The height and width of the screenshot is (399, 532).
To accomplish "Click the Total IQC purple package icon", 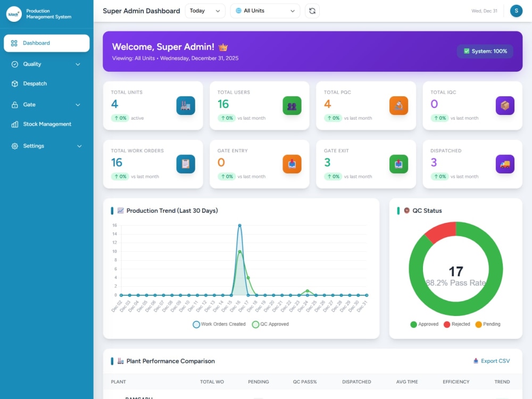I will click(x=505, y=105).
